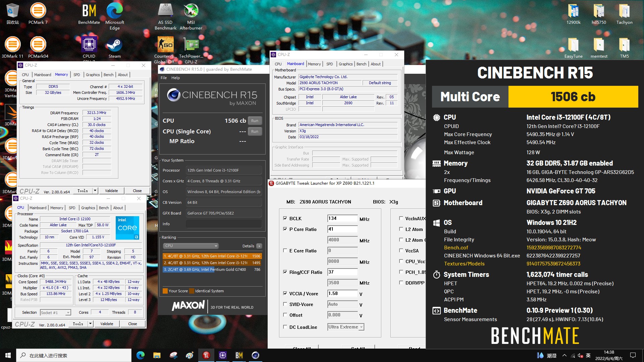The height and width of the screenshot is (362, 644).
Task: Switch to SPD tab in Memory CPU-Z window
Action: [x=77, y=75]
